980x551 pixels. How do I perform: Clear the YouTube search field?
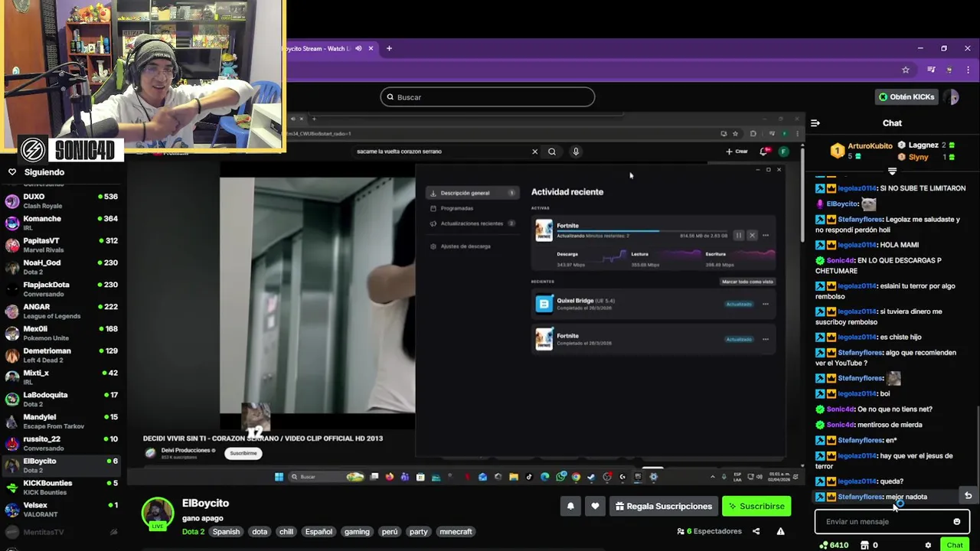(534, 152)
